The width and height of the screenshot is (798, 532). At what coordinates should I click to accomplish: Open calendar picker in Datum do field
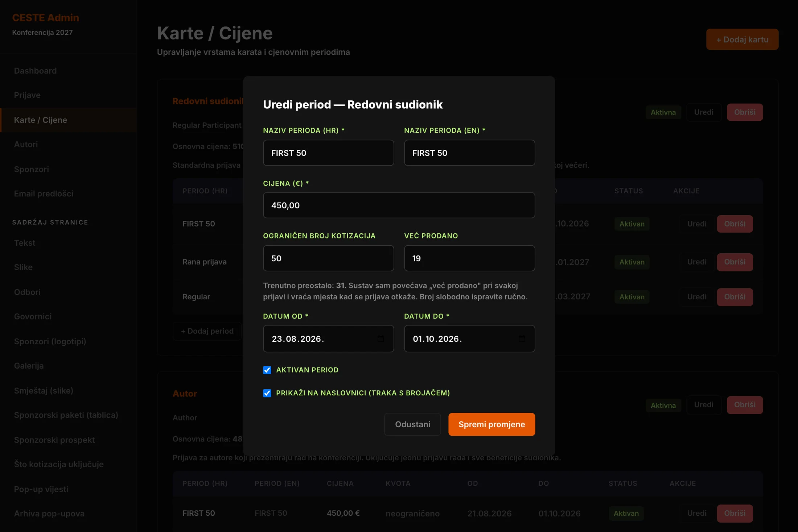(x=522, y=339)
